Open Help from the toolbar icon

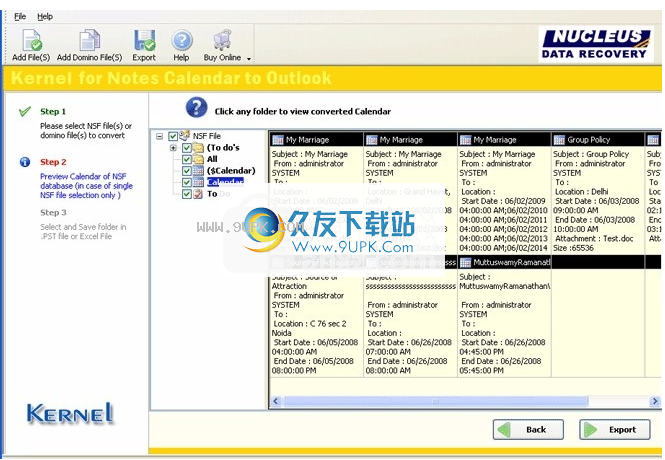click(x=182, y=40)
